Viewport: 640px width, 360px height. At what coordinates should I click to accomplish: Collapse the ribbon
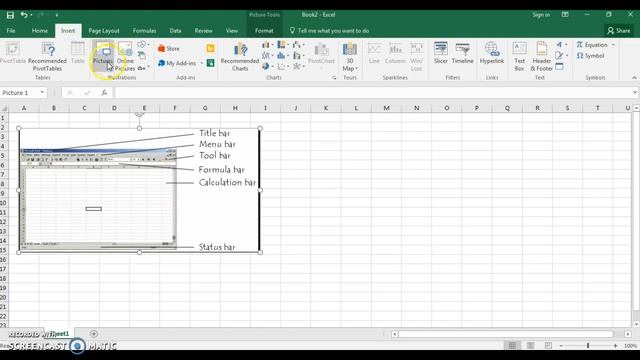[634, 78]
